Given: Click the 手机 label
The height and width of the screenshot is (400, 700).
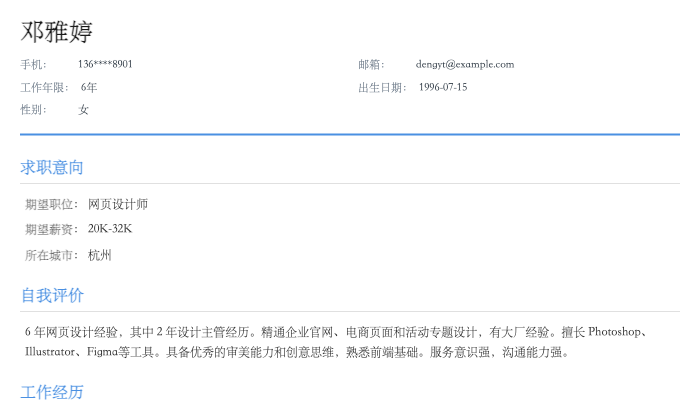Looking at the screenshot, I should point(33,65).
